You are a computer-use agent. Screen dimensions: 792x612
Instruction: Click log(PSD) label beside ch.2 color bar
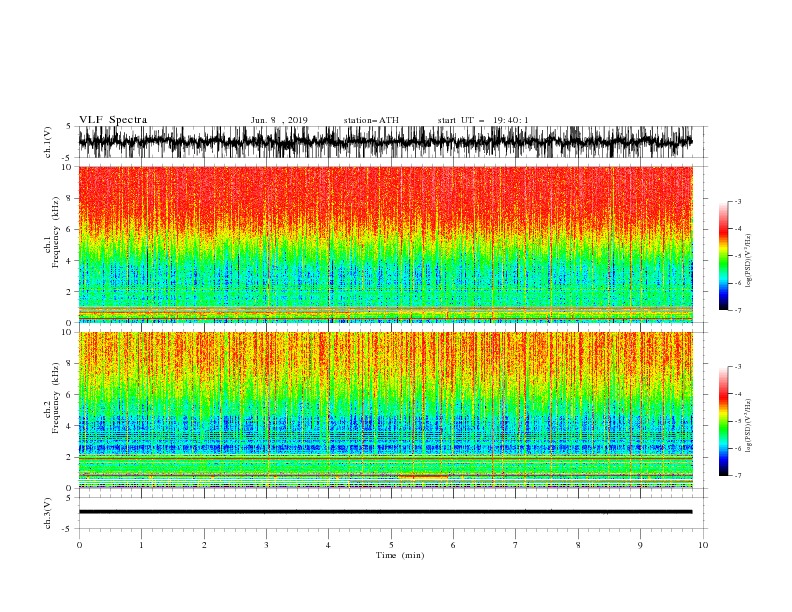pyautogui.click(x=749, y=425)
